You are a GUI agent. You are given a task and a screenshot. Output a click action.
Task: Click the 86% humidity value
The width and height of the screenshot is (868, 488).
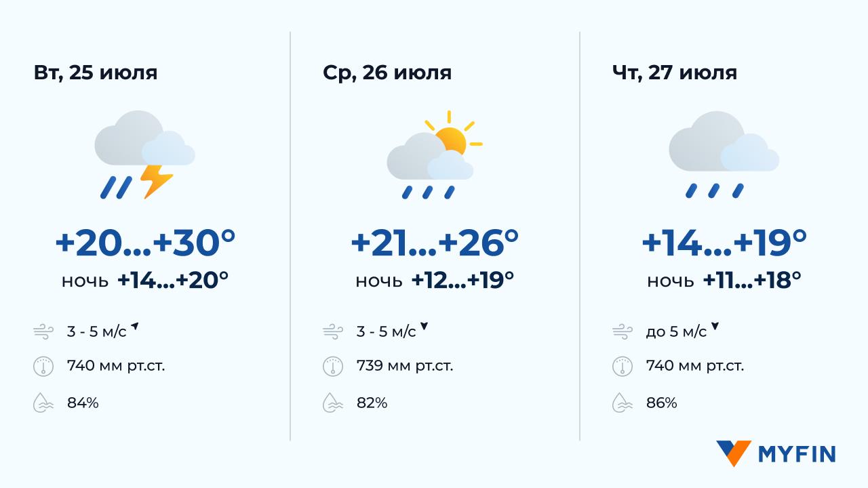[661, 403]
